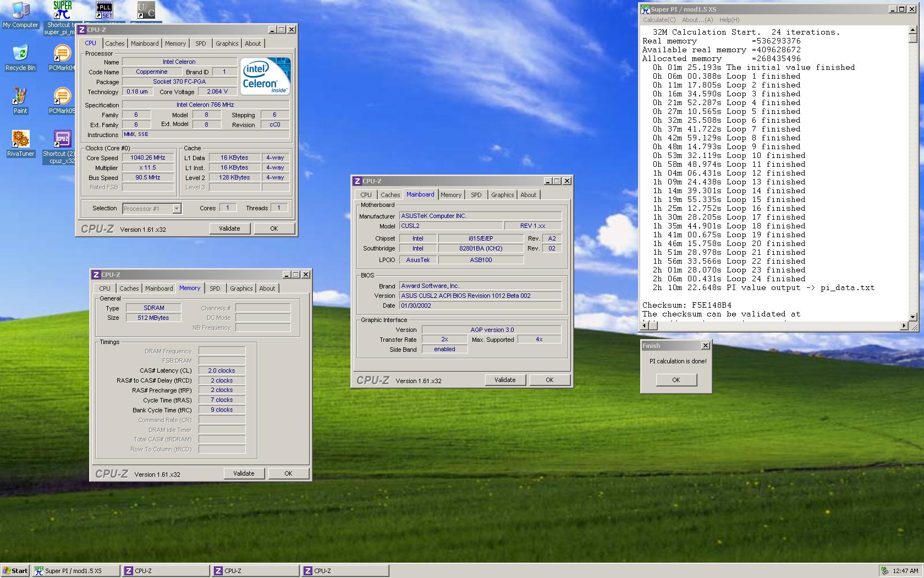Open the Processor #1 selection dropdown
This screenshot has width=924, height=578.
[x=177, y=209]
